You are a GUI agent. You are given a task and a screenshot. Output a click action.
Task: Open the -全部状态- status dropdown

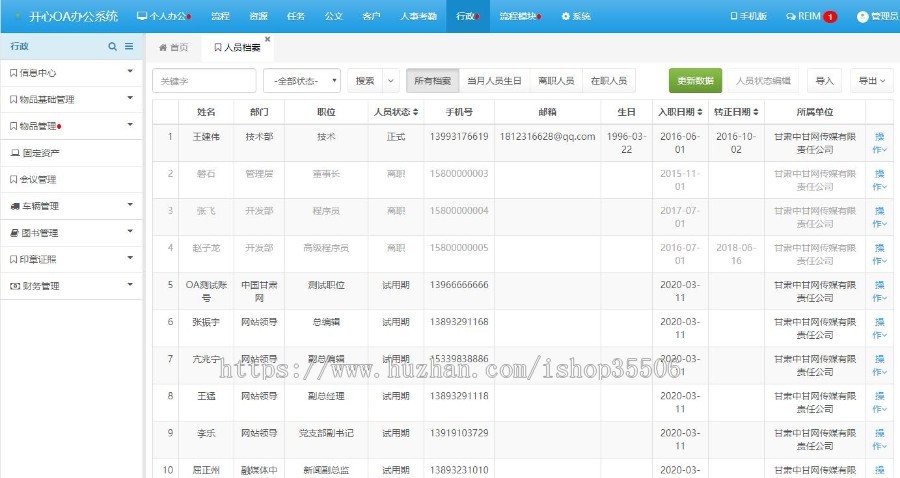tap(302, 81)
